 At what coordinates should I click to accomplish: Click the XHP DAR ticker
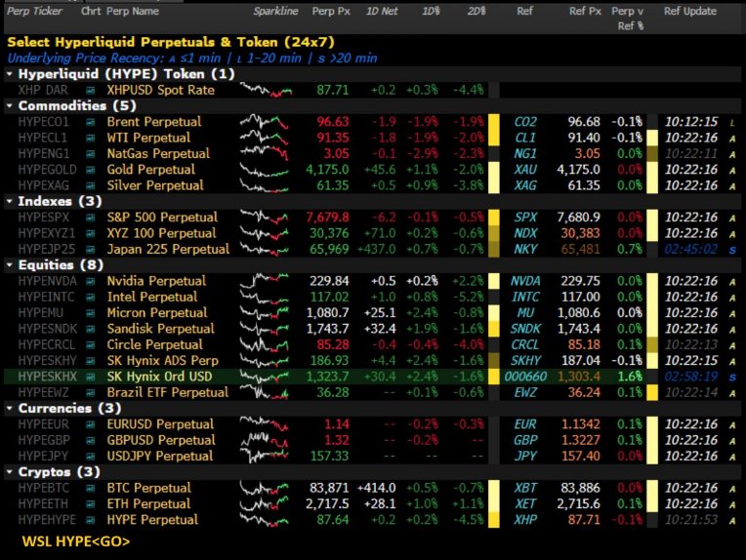click(x=43, y=91)
